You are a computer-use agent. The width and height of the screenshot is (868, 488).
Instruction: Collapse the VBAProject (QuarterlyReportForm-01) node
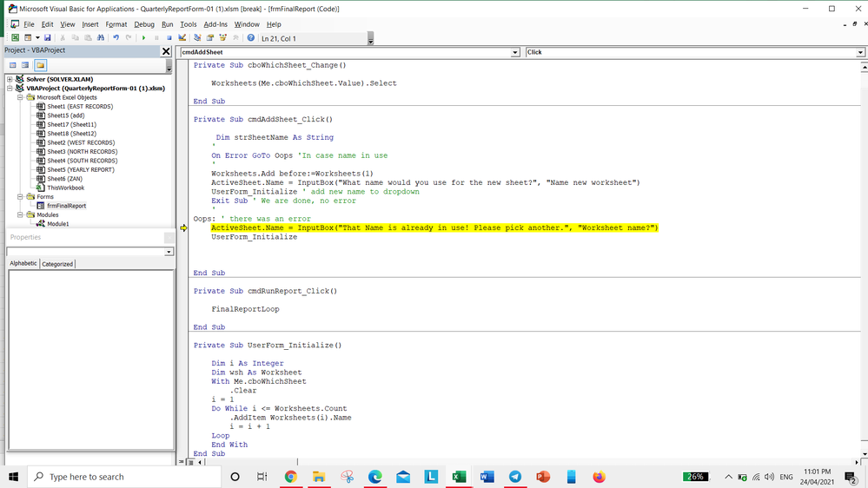10,88
